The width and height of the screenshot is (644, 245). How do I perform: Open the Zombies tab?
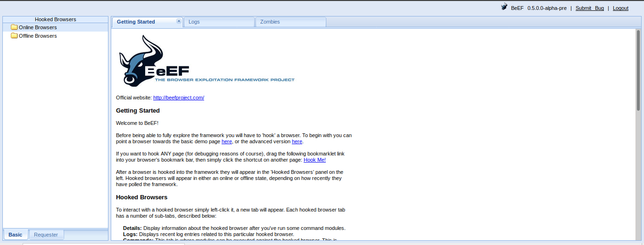pyautogui.click(x=290, y=22)
